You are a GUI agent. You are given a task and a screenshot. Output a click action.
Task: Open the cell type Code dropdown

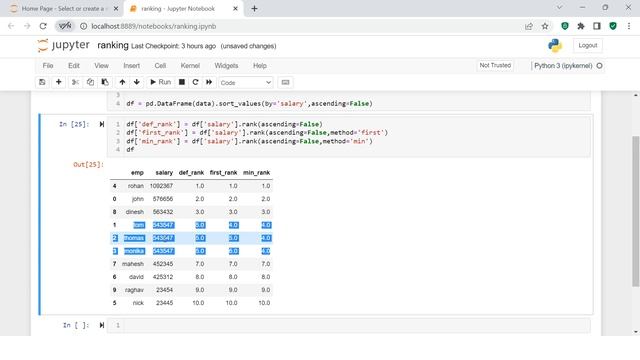pyautogui.click(x=246, y=82)
